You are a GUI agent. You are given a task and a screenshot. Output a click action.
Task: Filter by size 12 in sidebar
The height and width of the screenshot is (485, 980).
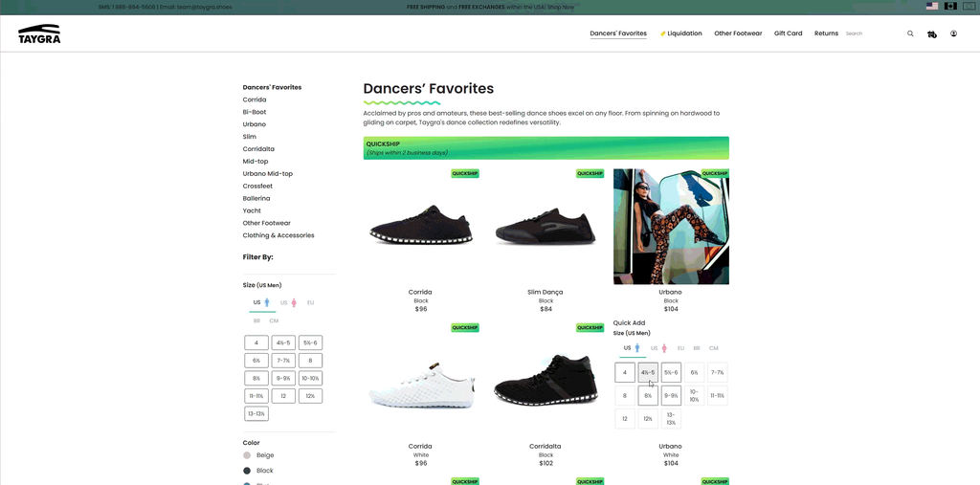pyautogui.click(x=283, y=396)
